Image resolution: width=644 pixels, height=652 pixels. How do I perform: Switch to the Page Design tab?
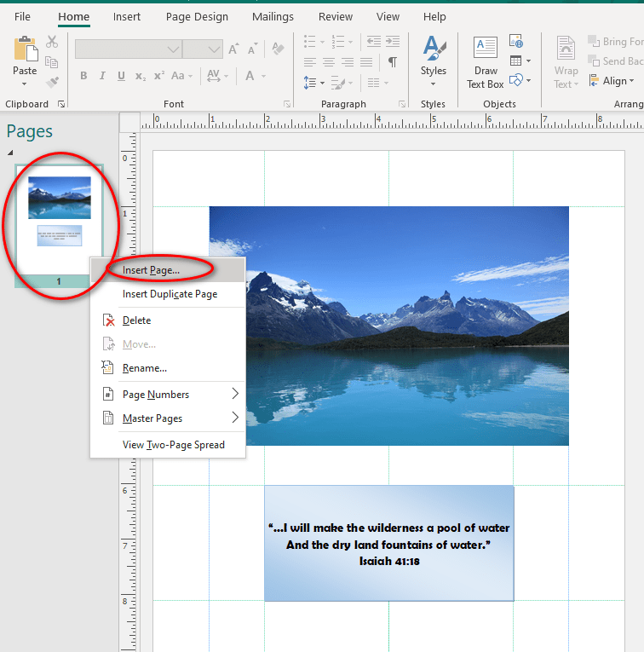(x=198, y=16)
